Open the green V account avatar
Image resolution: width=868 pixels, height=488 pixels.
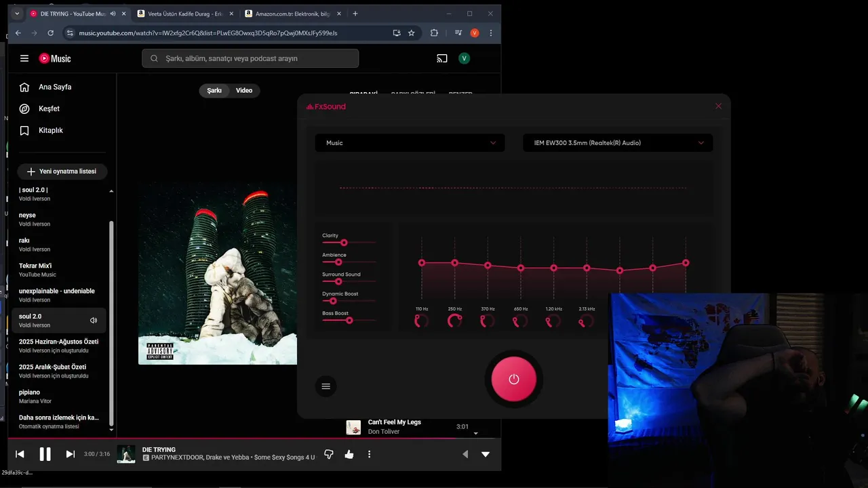[x=465, y=58]
